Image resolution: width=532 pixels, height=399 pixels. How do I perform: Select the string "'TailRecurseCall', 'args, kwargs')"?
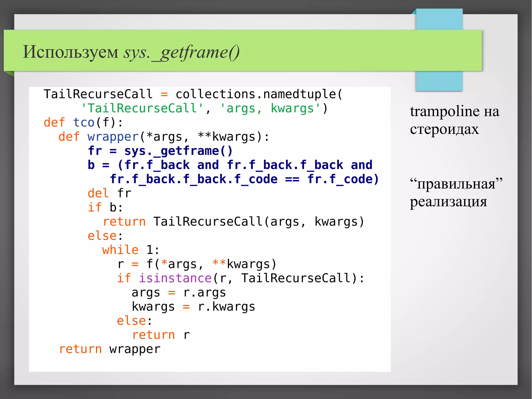(x=204, y=108)
